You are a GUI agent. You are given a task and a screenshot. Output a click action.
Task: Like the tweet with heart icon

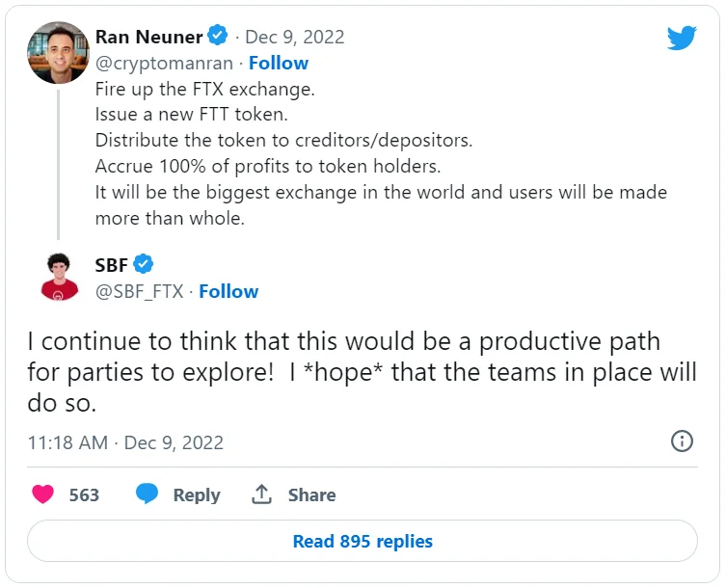(42, 494)
